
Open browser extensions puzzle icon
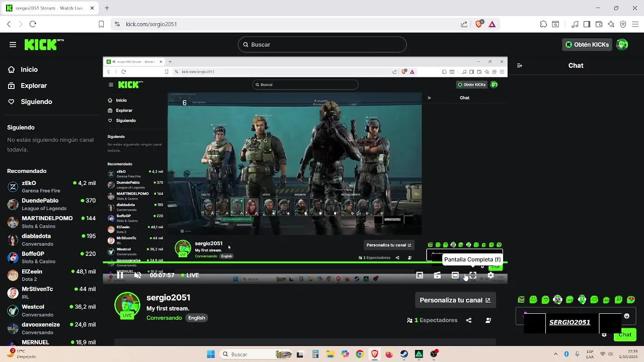tap(543, 24)
